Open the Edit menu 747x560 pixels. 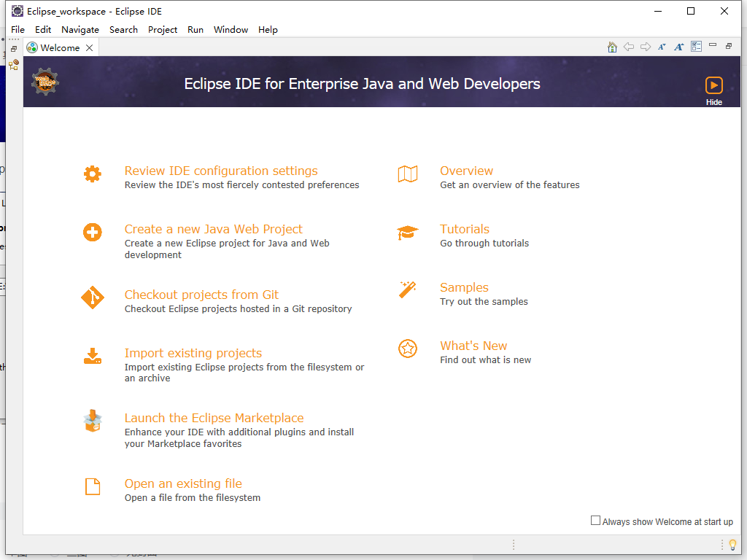tap(43, 29)
